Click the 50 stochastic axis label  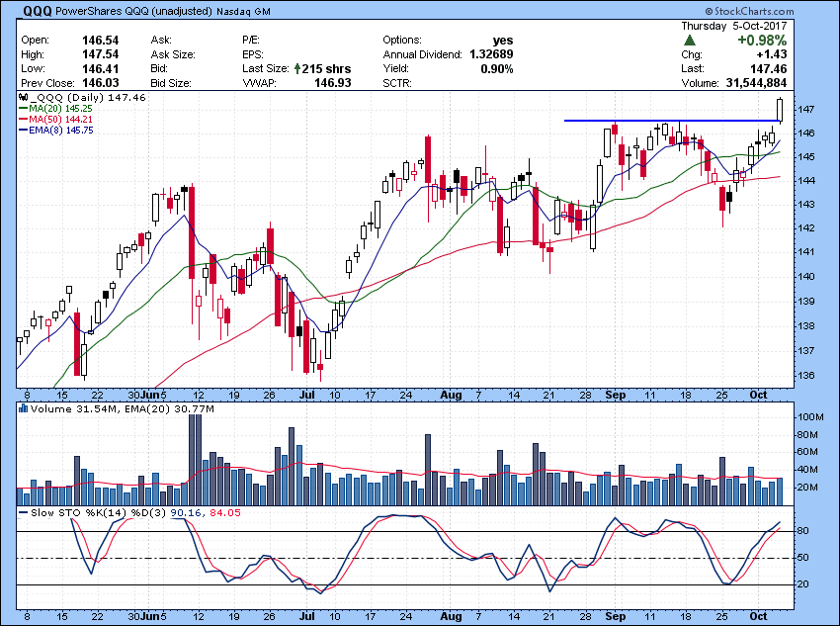802,558
